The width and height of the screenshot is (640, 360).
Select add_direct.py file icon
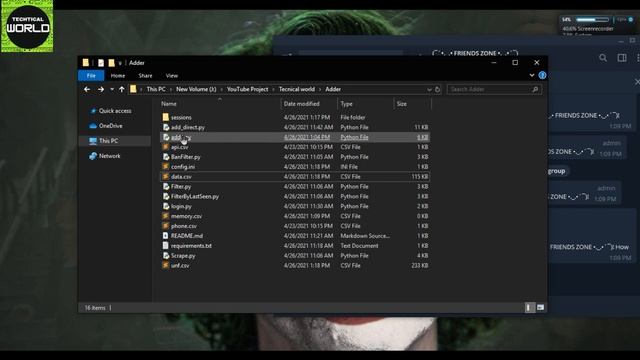(x=166, y=127)
